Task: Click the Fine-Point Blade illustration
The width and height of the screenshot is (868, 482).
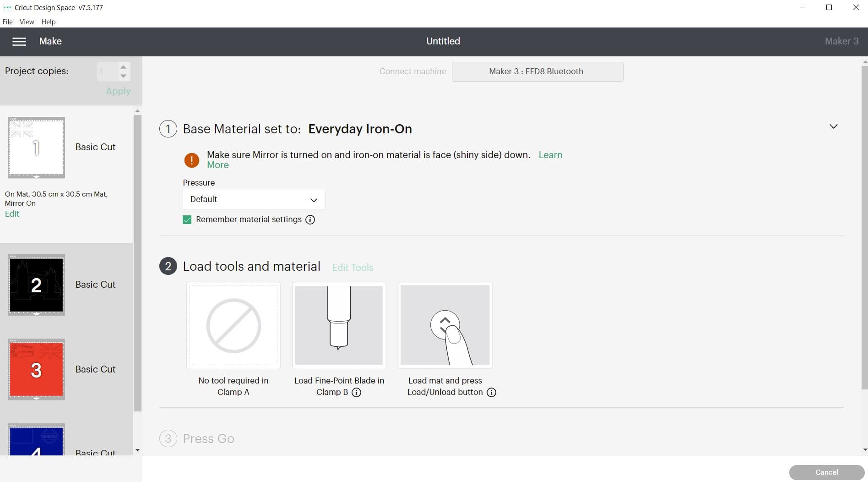Action: coord(339,325)
